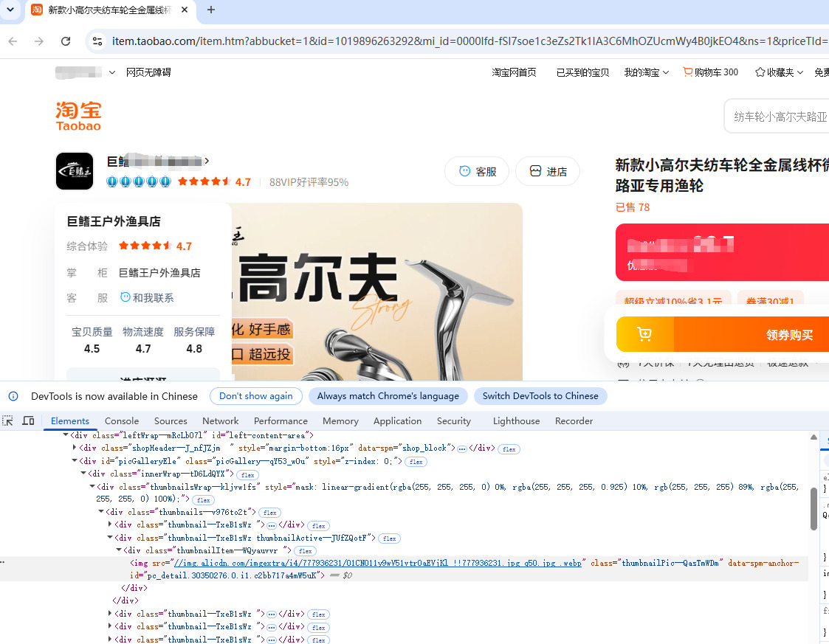
Task: Close the Taobao item tab
Action: 185,10
